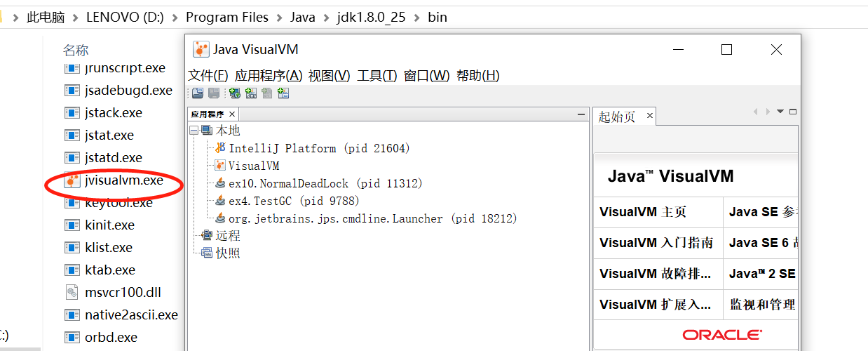Open the VisualVM 故障排... link

pyautogui.click(x=655, y=274)
